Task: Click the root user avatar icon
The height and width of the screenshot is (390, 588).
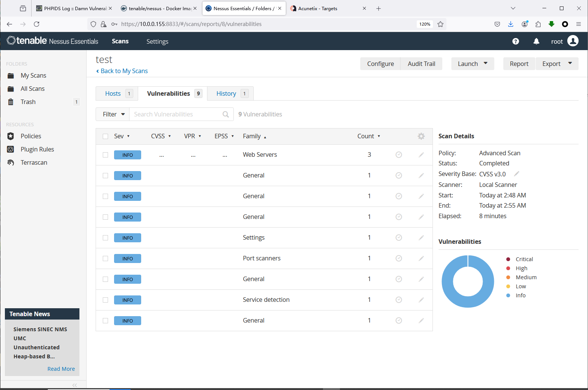Action: [x=573, y=41]
